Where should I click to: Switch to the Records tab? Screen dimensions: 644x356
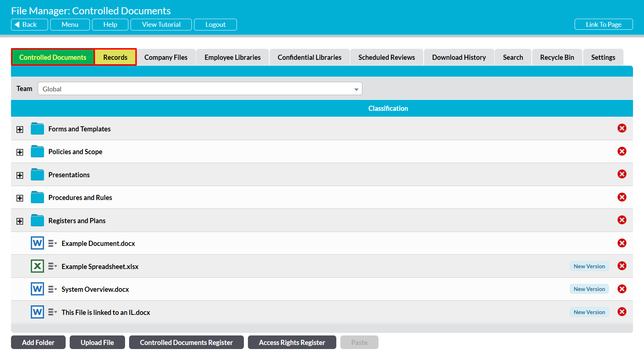pos(115,57)
